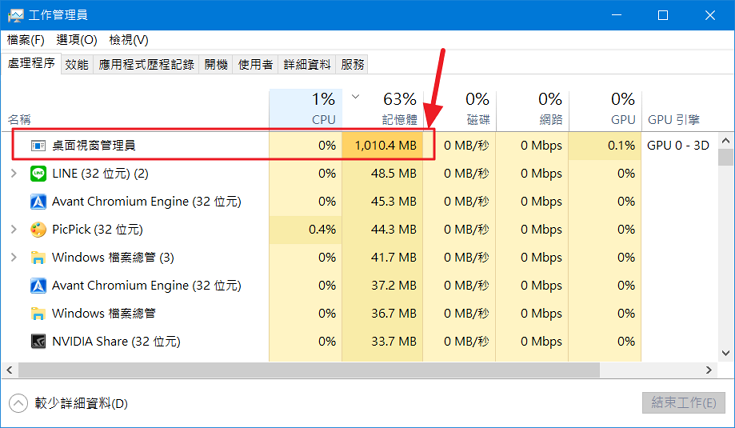The image size is (735, 428).
Task: Click the sort chevron above 記憶體 column
Action: [x=355, y=97]
